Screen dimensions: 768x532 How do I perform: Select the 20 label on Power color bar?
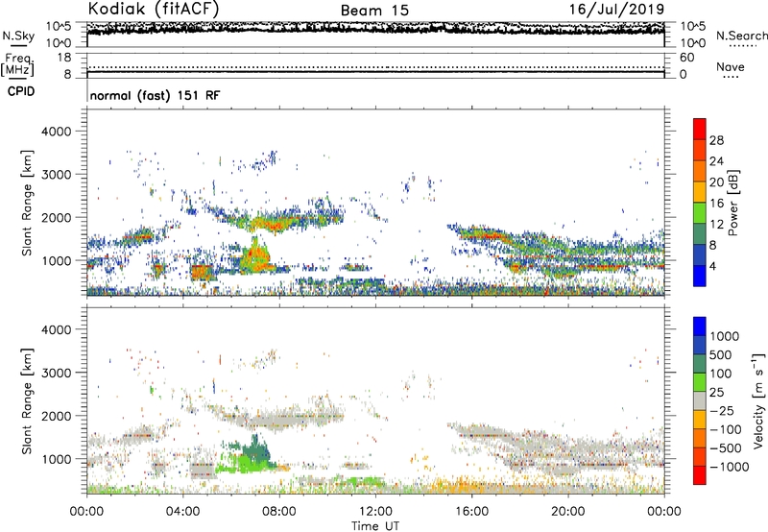716,182
